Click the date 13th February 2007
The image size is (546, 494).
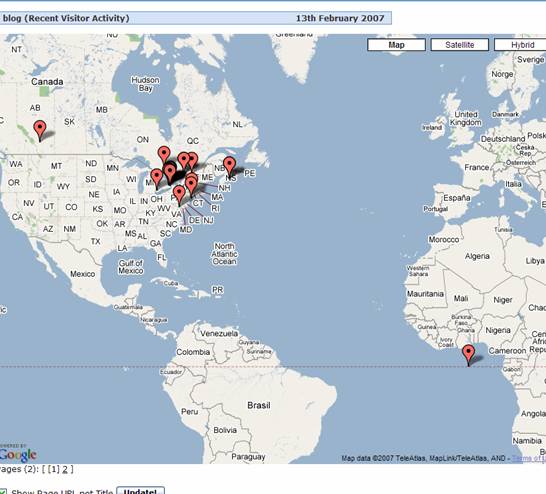tap(340, 18)
